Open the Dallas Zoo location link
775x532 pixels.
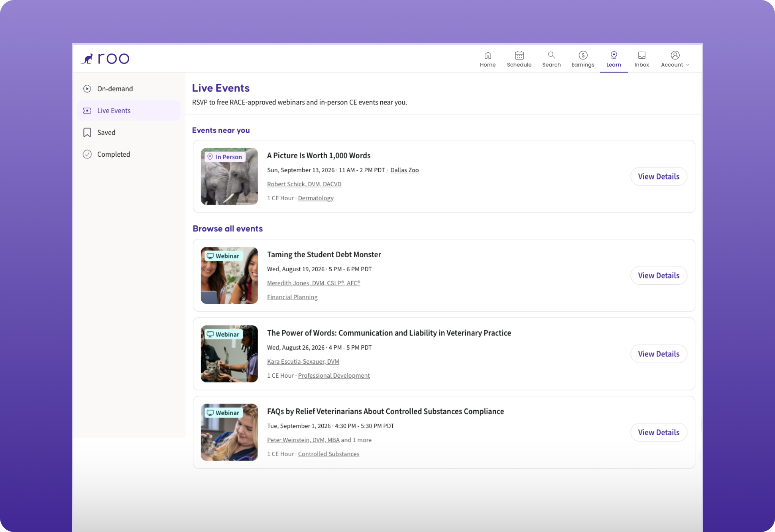click(404, 170)
